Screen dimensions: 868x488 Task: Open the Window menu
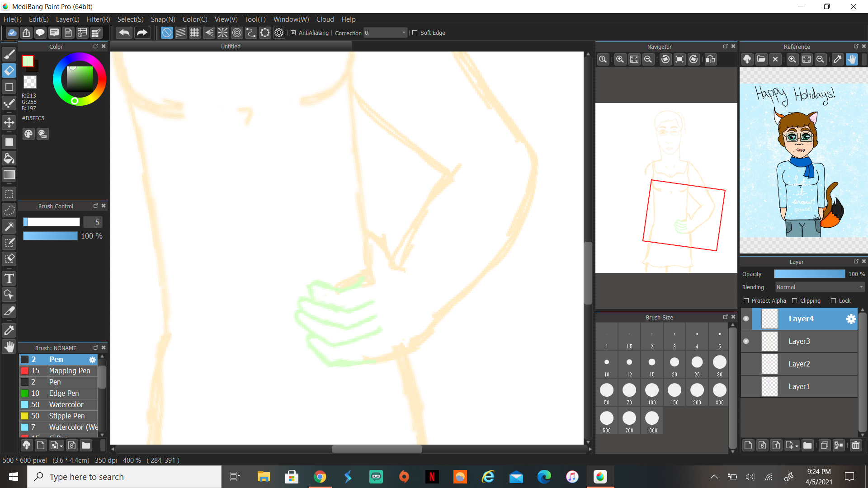coord(291,19)
